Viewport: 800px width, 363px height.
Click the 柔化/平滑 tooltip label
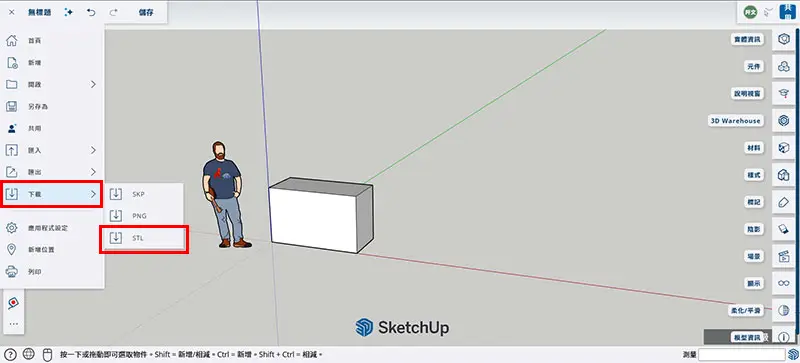tap(746, 310)
